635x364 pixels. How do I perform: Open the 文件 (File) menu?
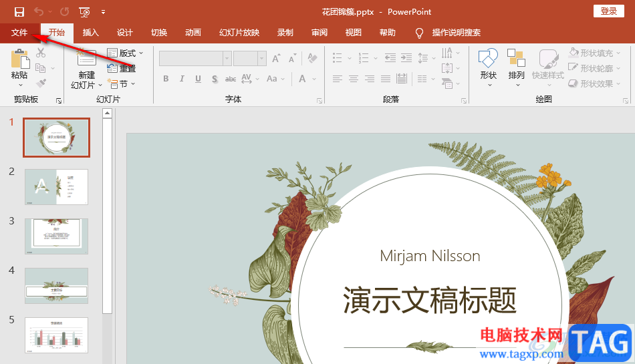(19, 33)
